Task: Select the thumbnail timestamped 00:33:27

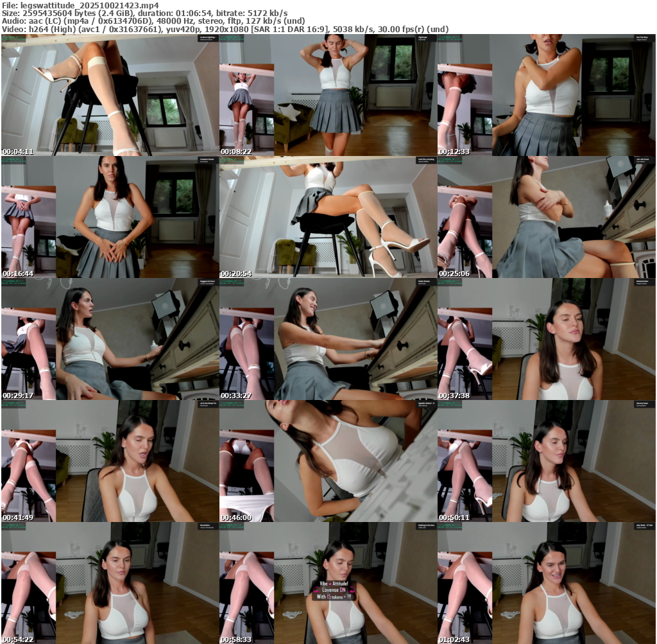Action: (328, 339)
